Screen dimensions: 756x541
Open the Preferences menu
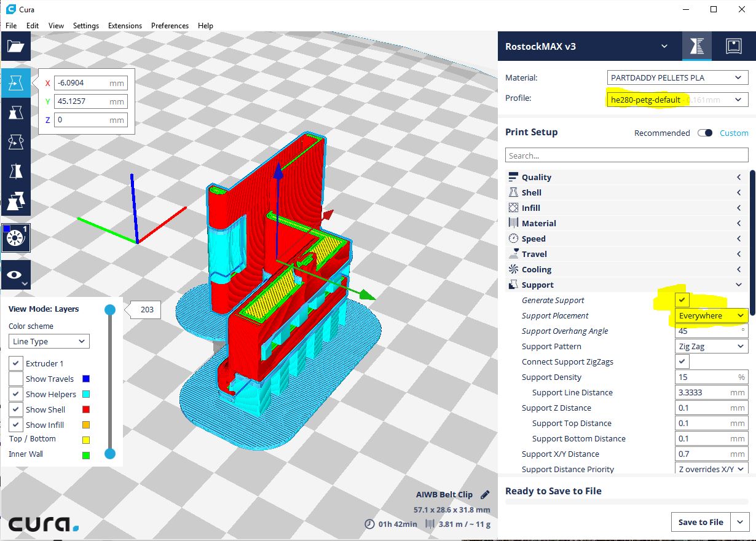170,26
